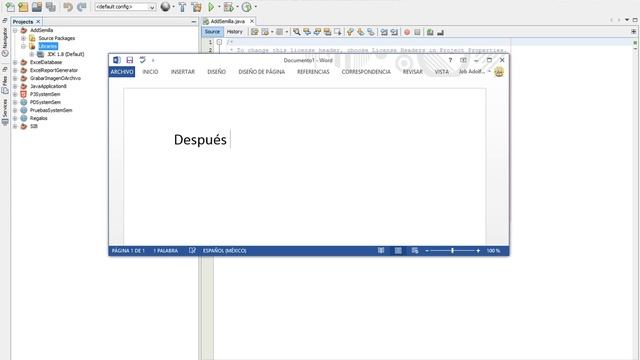640x360 pixels.
Task: Adjust Word zoom slider handle
Action: click(452, 251)
